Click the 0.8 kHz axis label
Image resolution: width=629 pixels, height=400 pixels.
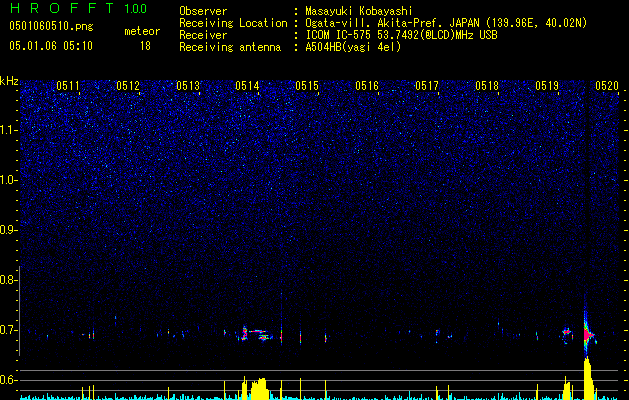pos(7,280)
